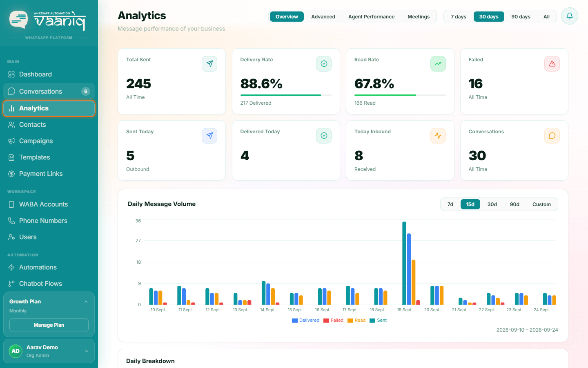
Task: Click the Contacts people icon in sidebar
Action: [x=11, y=125]
